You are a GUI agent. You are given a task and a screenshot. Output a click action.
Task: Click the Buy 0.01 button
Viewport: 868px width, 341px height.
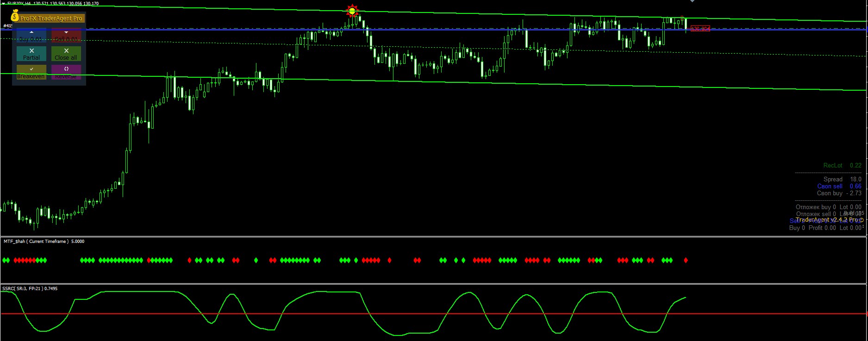[x=31, y=35]
